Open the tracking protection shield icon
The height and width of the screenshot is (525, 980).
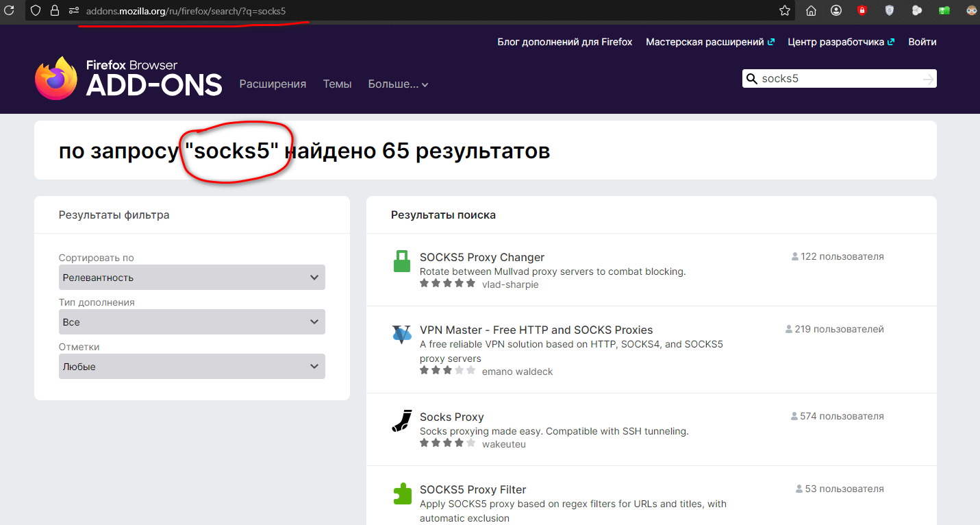36,10
